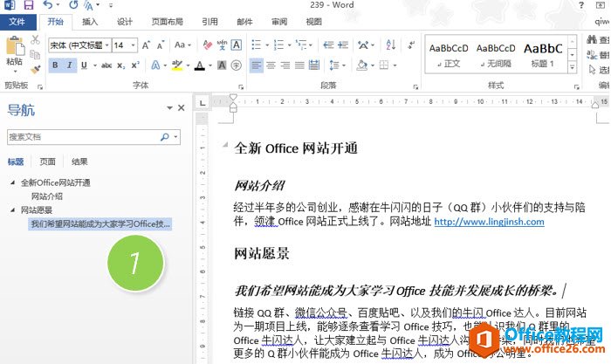611x364 pixels.
Task: Open the line spacing dropdown
Action: [x=338, y=65]
